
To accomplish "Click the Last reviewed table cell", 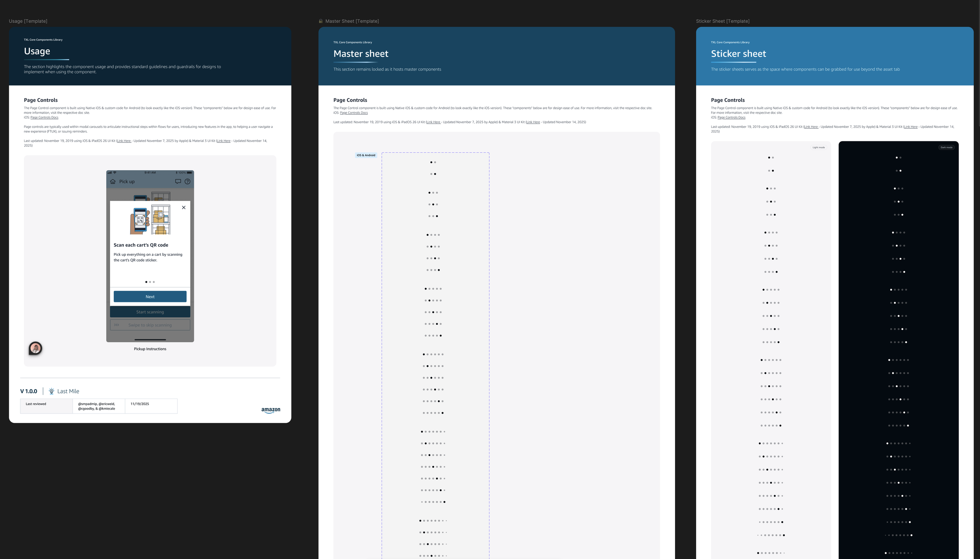I will [46, 406].
